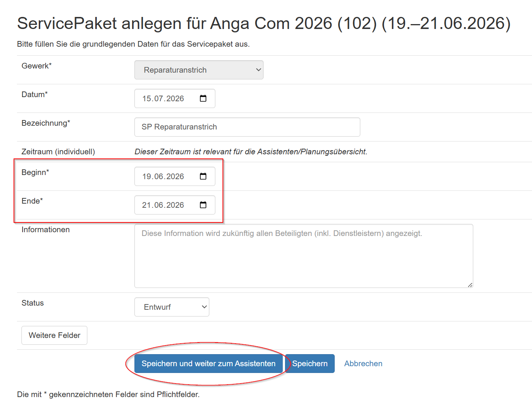Open calendar picker for Ende date
This screenshot has height=417, width=532.
(203, 205)
